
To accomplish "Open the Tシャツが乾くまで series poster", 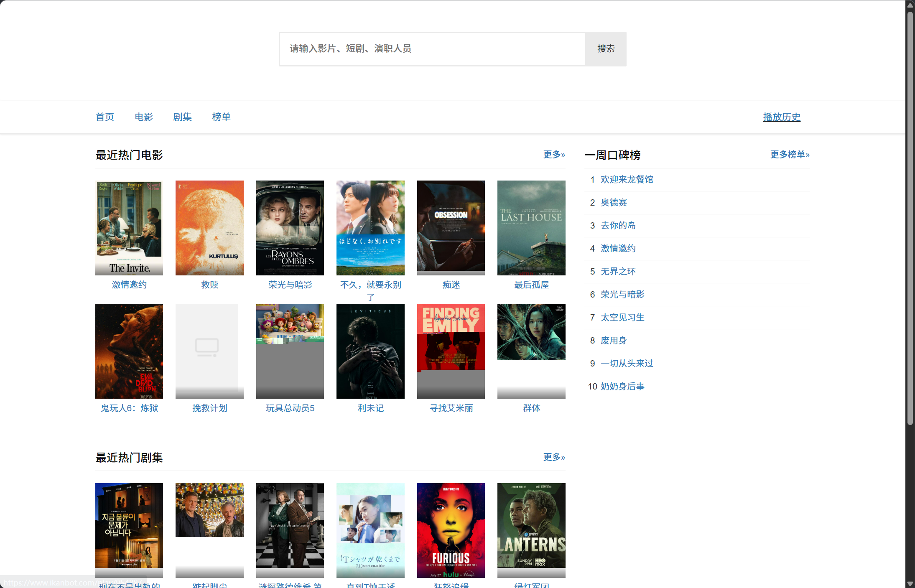I will tap(370, 530).
